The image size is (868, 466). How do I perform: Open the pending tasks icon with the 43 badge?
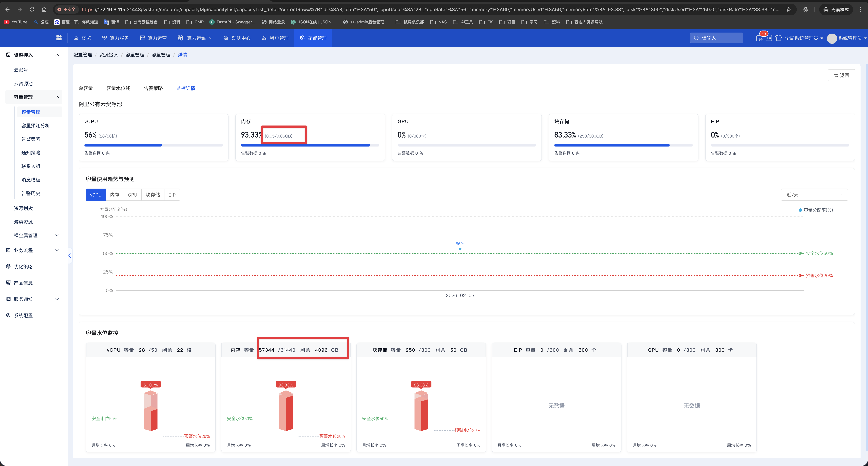[759, 38]
